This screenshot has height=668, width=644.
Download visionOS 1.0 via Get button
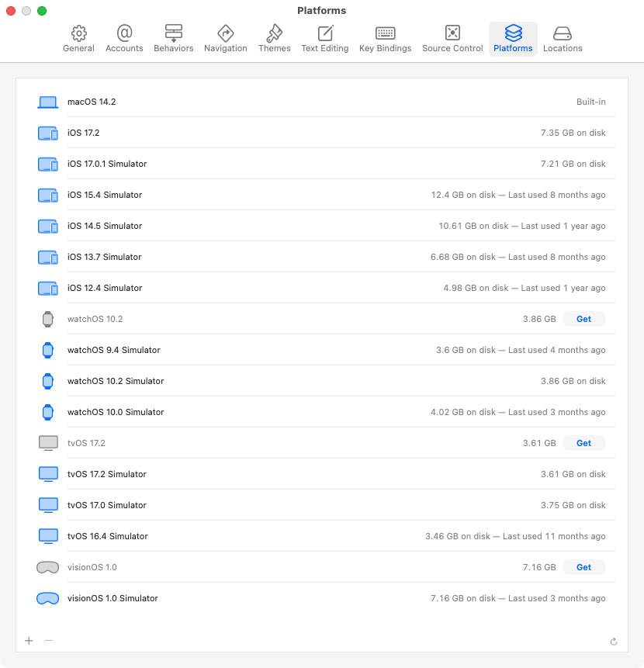[583, 567]
